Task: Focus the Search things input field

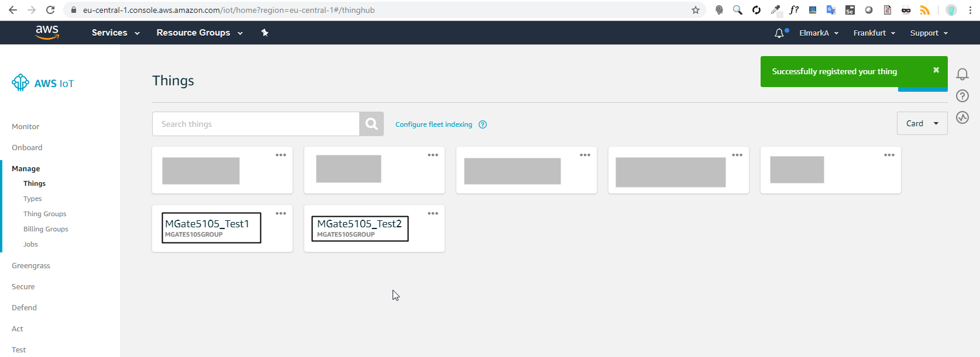Action: coord(256,124)
